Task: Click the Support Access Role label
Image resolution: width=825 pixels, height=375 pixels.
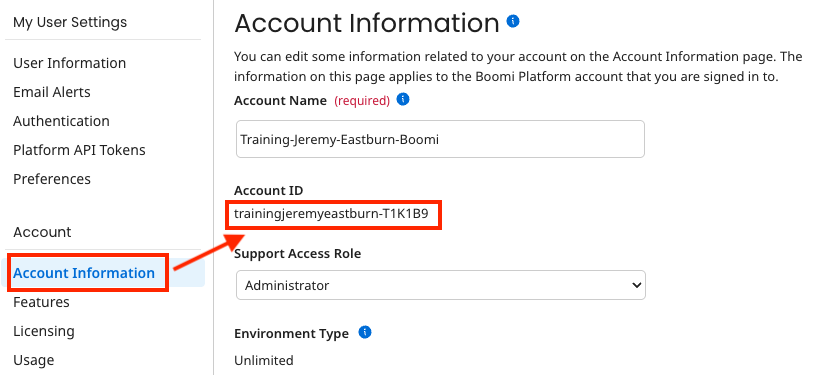Action: [297, 254]
